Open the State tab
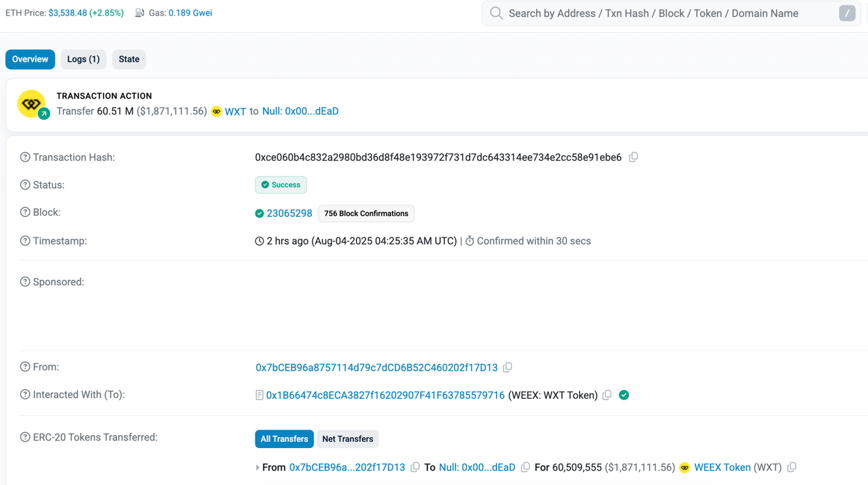 pyautogui.click(x=129, y=60)
